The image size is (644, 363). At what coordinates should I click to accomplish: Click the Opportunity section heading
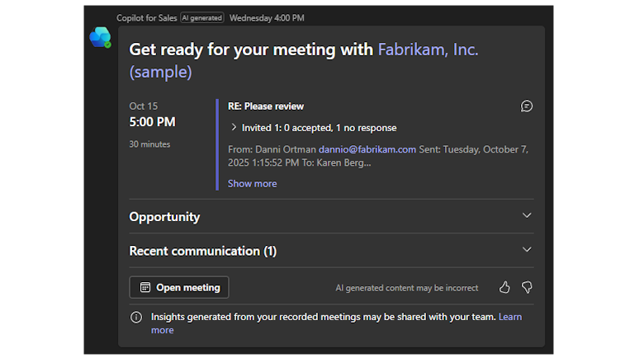click(x=164, y=217)
